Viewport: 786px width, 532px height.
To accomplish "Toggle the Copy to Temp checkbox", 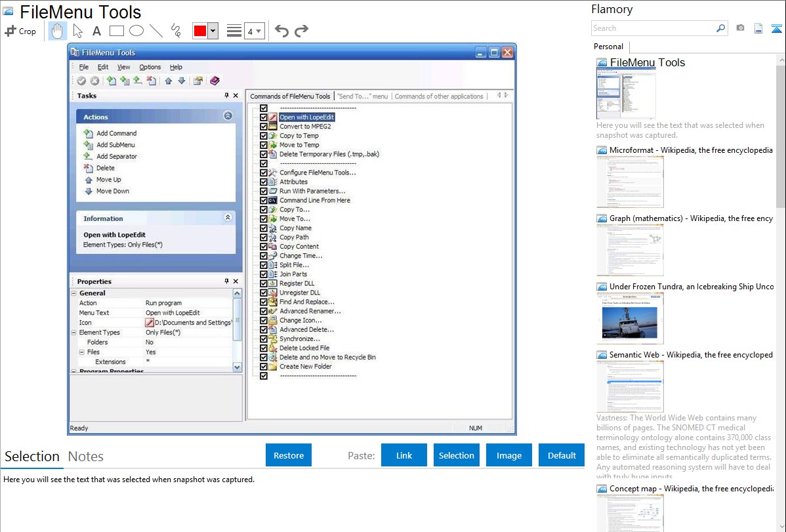I will tap(264, 136).
